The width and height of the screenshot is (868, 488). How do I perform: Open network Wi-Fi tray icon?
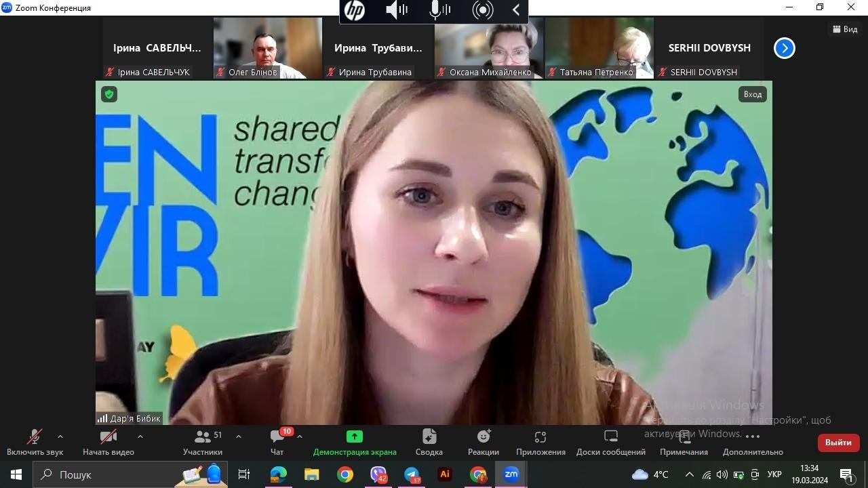click(707, 474)
